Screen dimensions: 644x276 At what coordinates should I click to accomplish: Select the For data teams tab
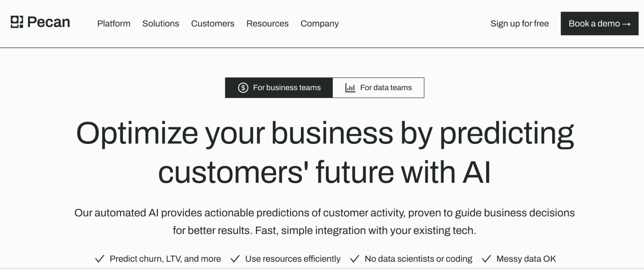tap(379, 88)
